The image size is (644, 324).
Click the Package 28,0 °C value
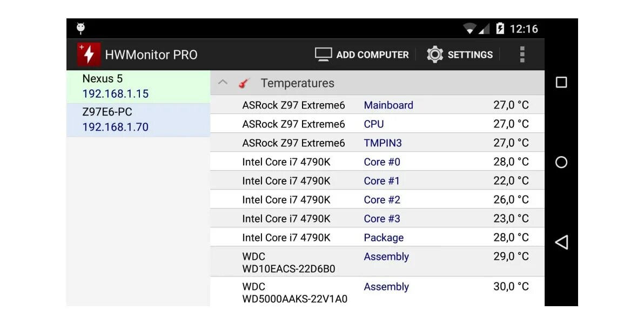click(x=511, y=238)
